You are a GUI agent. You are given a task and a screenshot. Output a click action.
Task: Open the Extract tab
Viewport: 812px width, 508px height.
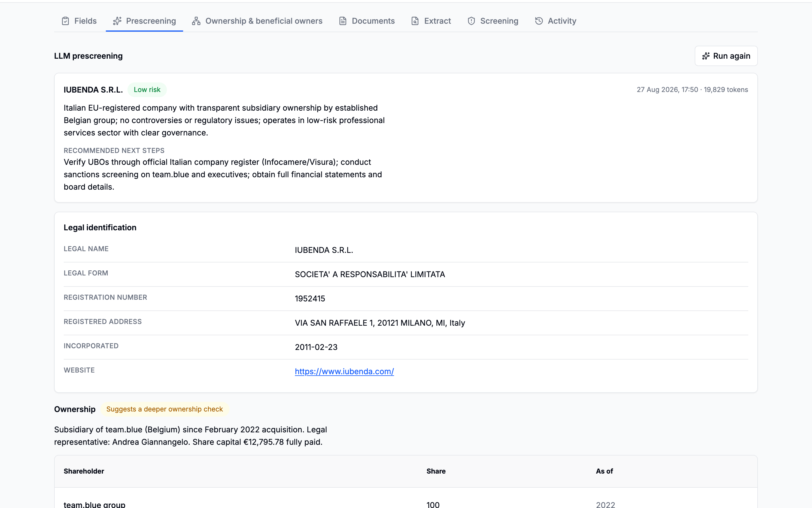pyautogui.click(x=431, y=21)
